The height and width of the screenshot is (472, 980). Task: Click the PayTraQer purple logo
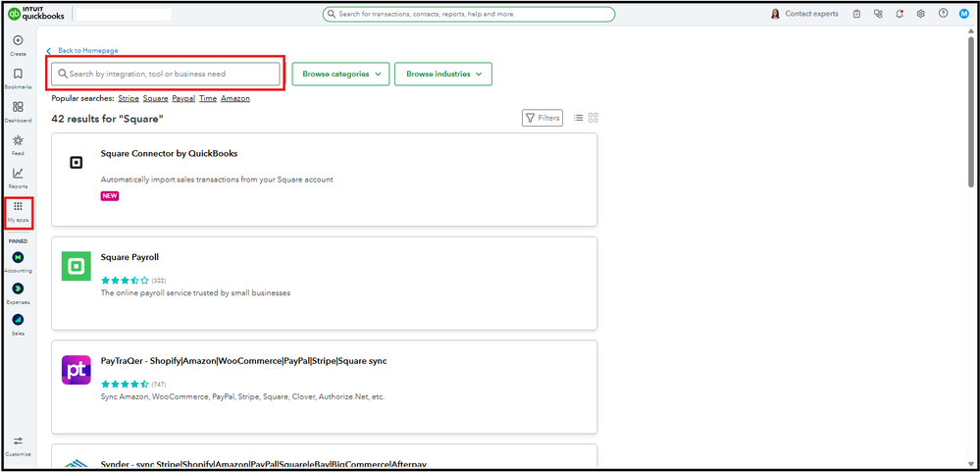coord(77,370)
